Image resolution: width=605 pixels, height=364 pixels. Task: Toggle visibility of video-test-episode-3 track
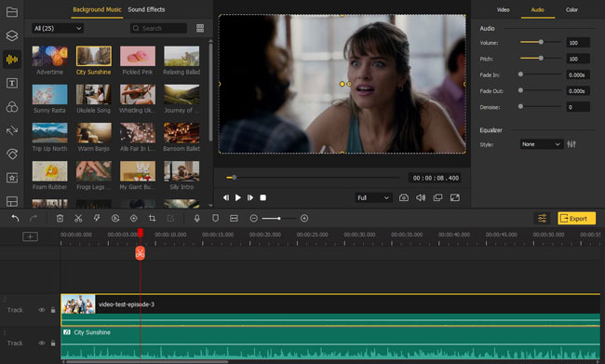point(41,310)
